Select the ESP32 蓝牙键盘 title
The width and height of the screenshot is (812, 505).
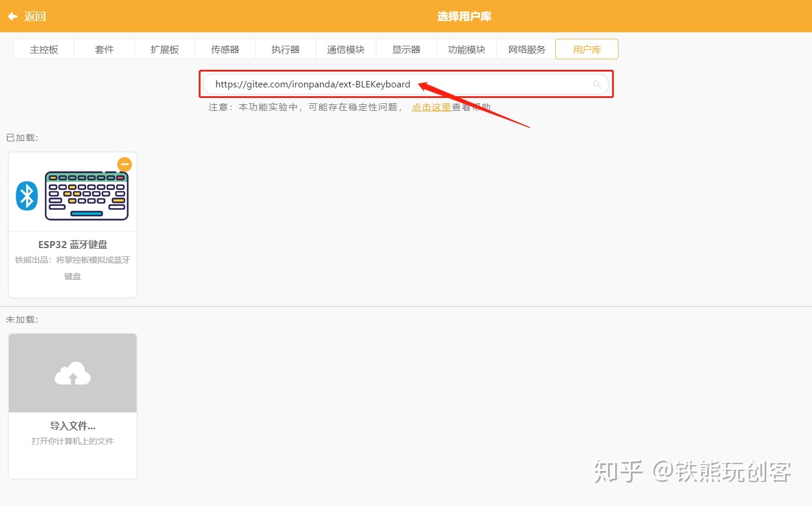73,245
